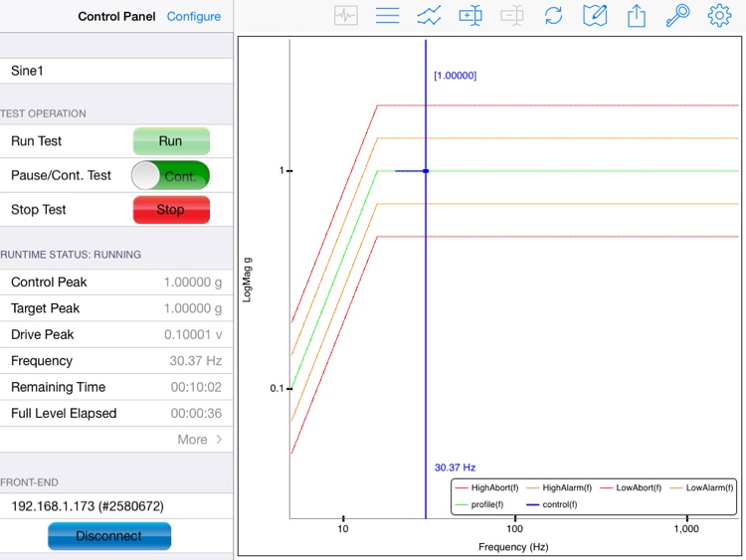Click the grayed-out remove cursor icon
Image resolution: width=746 pixels, height=560 pixels.
512,16
